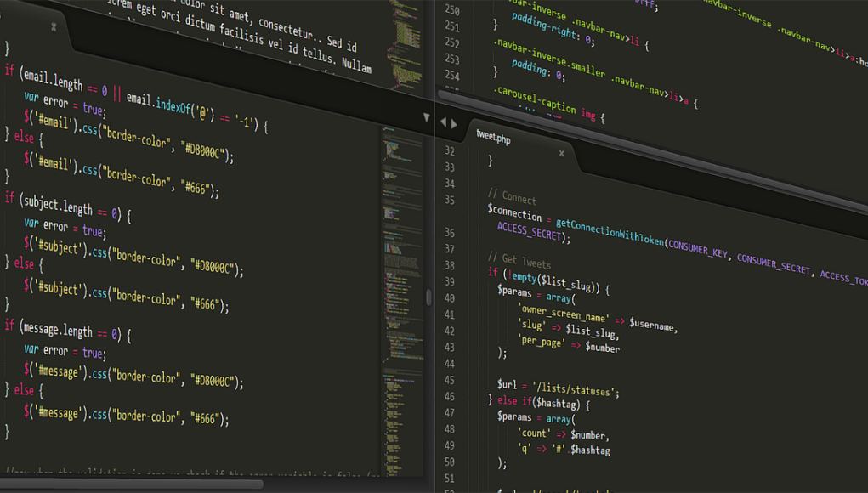The width and height of the screenshot is (868, 493).
Task: Close the left editor's unsaved tab
Action: (x=54, y=26)
